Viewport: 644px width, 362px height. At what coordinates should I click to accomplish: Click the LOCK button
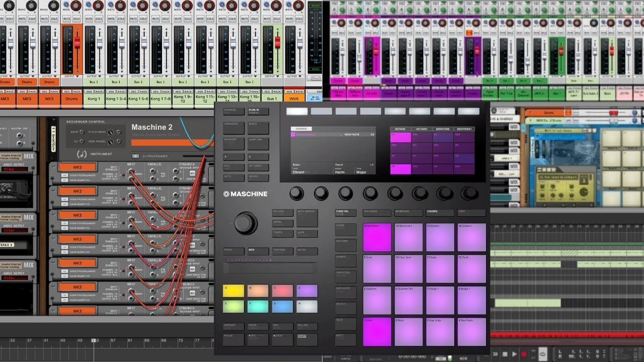[x=307, y=234]
